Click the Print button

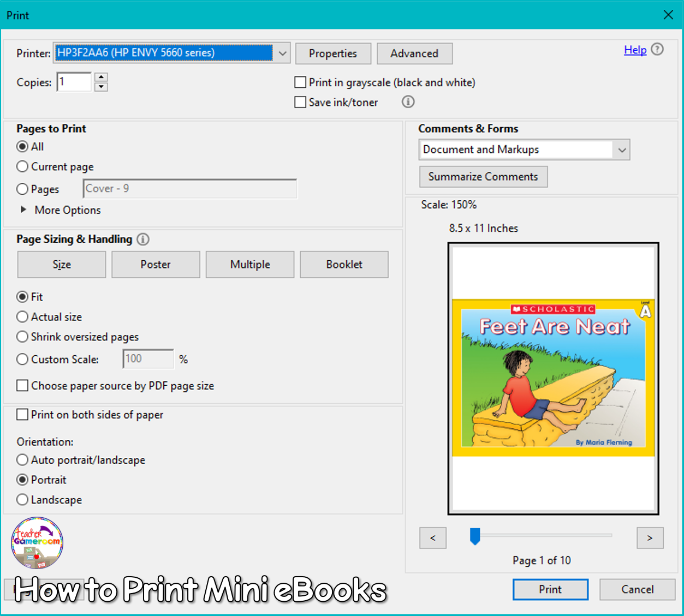[x=550, y=589]
